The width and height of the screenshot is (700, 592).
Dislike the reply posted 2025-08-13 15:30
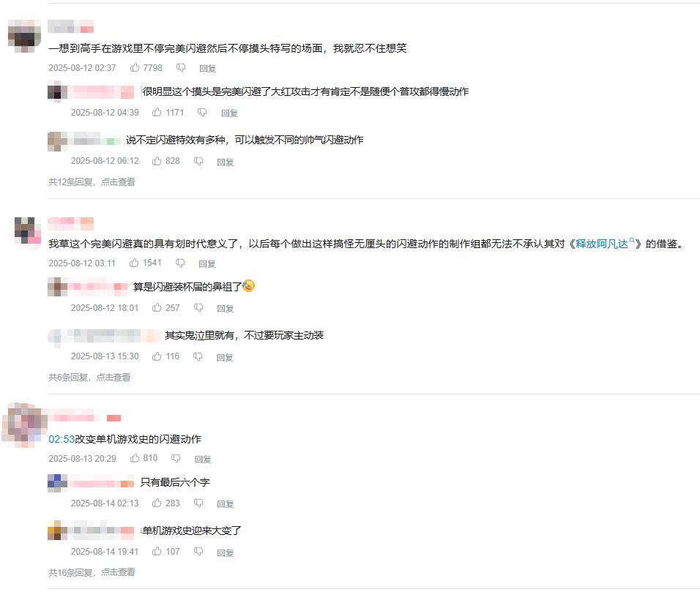(x=198, y=356)
